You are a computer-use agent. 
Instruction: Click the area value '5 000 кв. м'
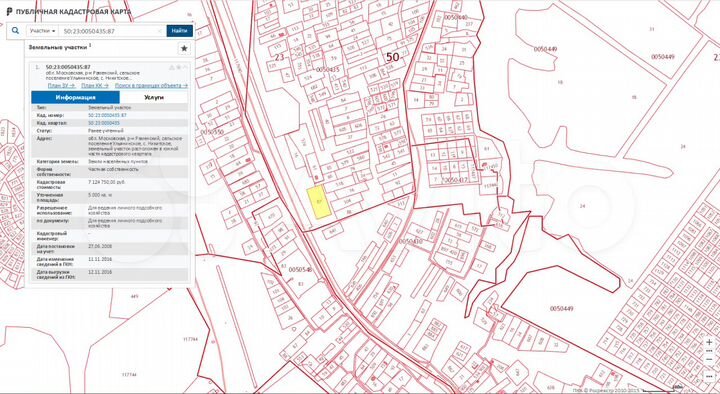(x=100, y=195)
